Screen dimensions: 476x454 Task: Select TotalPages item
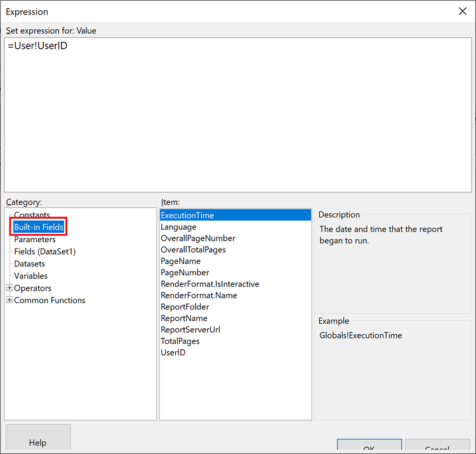235,341
